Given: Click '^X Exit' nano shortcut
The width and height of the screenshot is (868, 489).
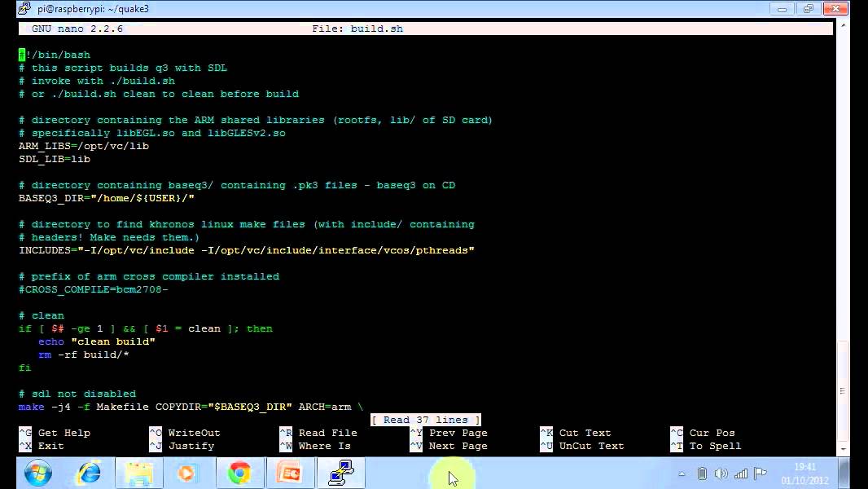Looking at the screenshot, I should click(42, 447).
